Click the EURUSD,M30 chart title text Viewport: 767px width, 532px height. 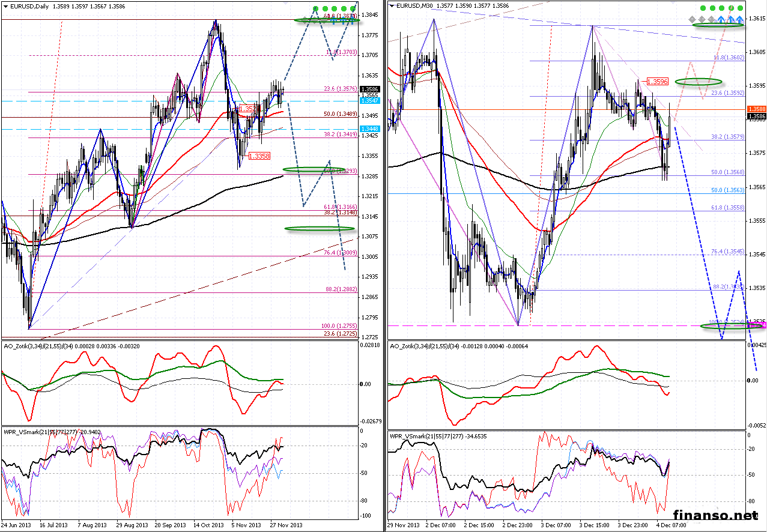(416, 6)
